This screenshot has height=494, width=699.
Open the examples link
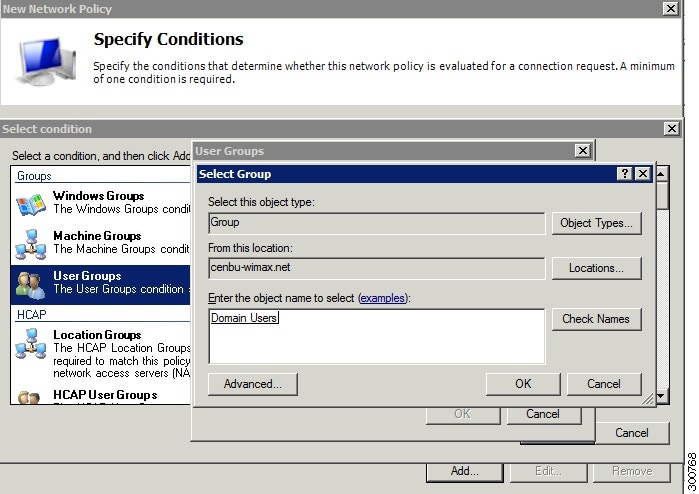tap(382, 298)
